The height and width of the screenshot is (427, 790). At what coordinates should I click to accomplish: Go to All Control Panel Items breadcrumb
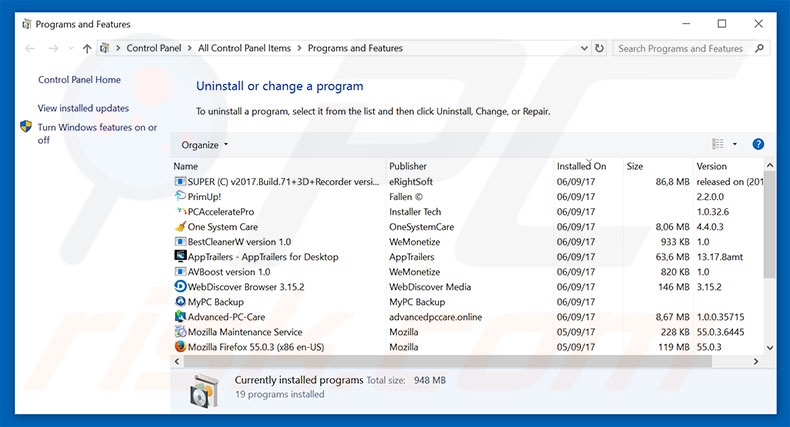pos(244,48)
